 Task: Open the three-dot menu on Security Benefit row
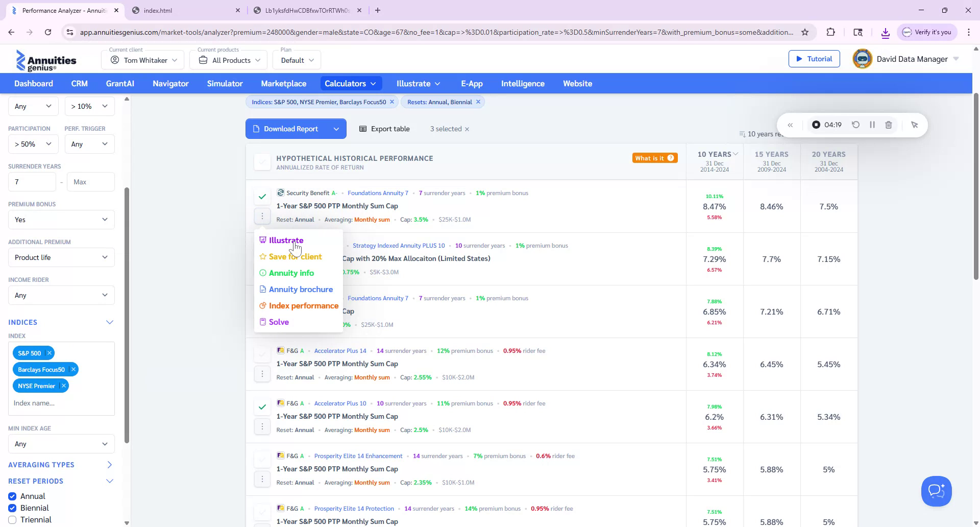point(263,215)
